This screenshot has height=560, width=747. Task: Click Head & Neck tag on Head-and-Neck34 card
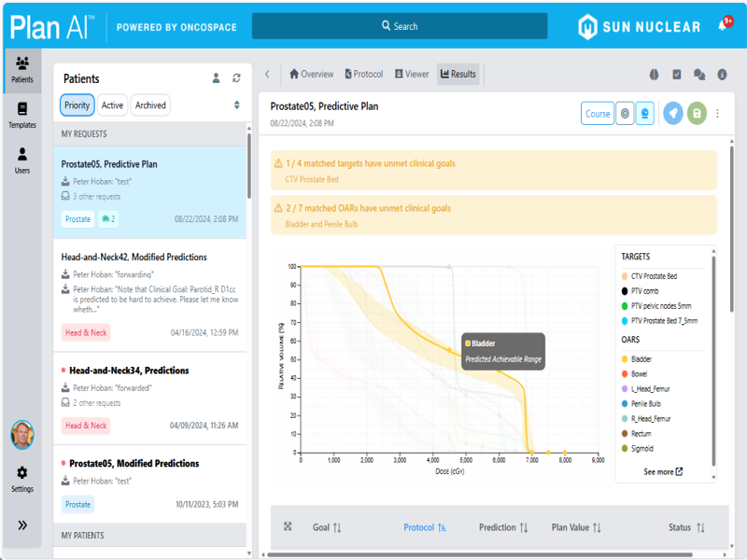click(86, 426)
